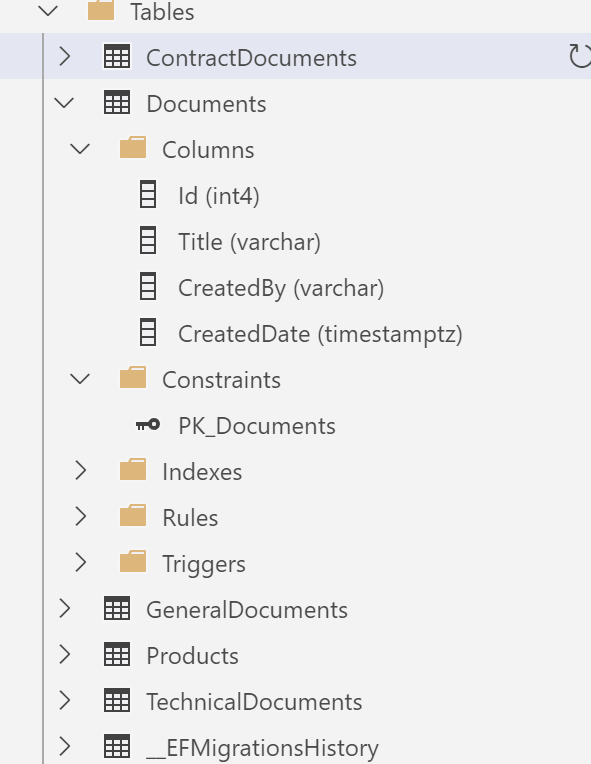The height and width of the screenshot is (764, 591).
Task: Select the Rules folder item
Action: (190, 517)
